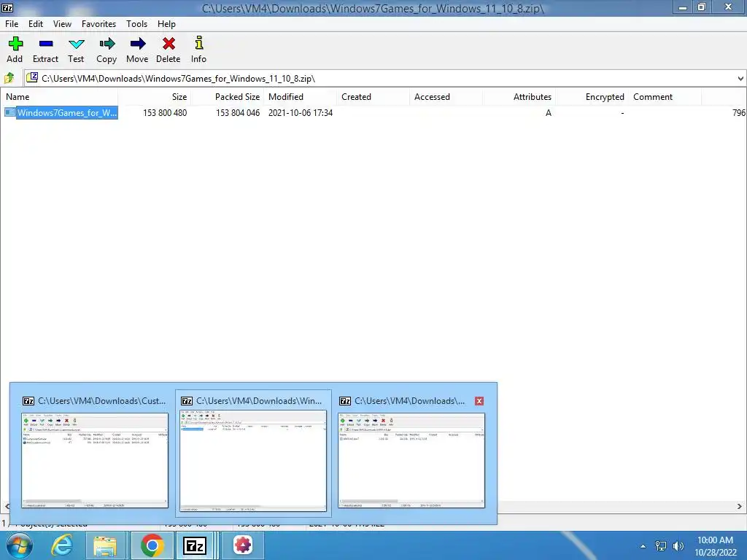Launch Internet Explorer from taskbar
This screenshot has width=747, height=560.
click(x=62, y=545)
